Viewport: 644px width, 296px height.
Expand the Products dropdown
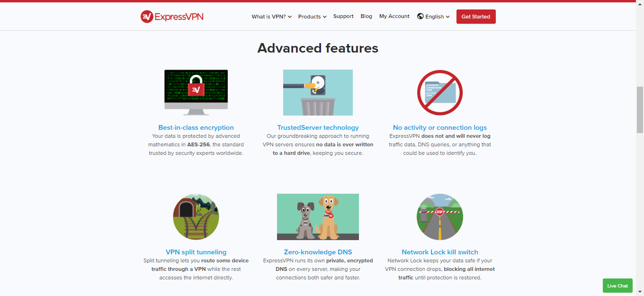(313, 17)
